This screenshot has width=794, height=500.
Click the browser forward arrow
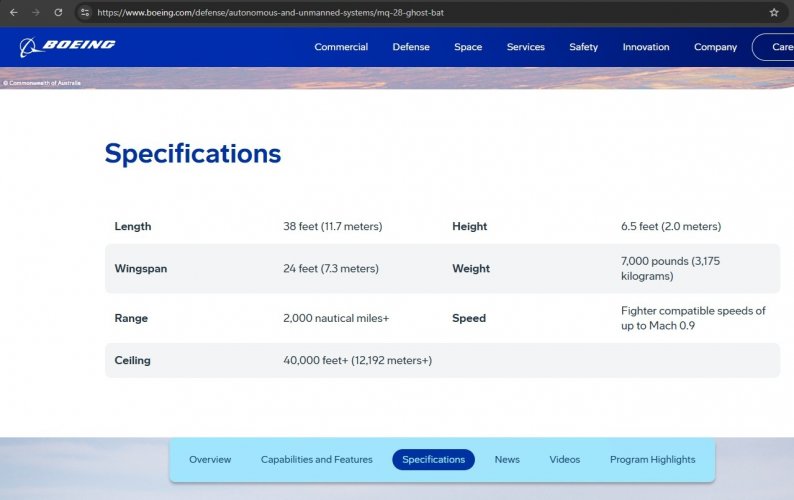click(36, 13)
